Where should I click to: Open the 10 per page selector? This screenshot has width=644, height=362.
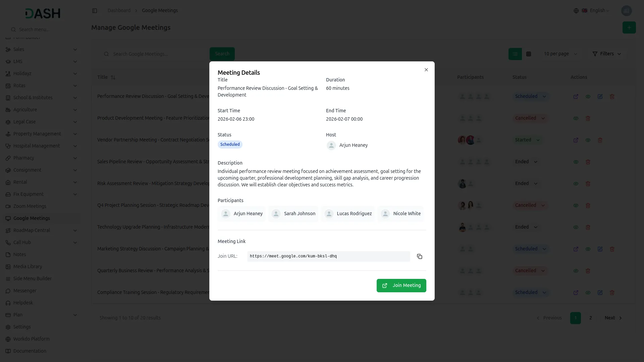(560, 54)
